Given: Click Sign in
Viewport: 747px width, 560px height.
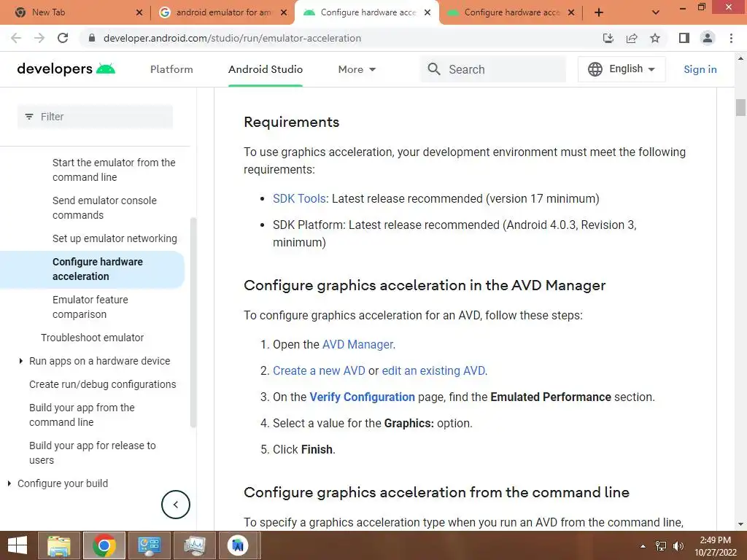Looking at the screenshot, I should pos(700,69).
